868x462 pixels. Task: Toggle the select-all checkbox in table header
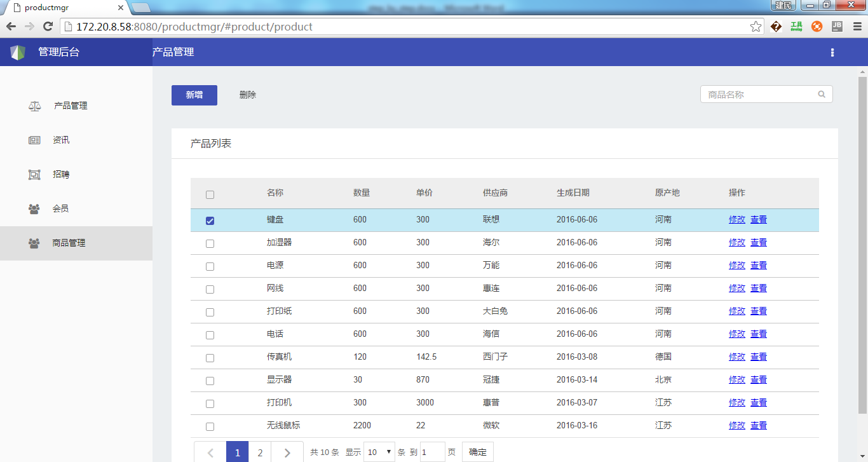pos(210,194)
